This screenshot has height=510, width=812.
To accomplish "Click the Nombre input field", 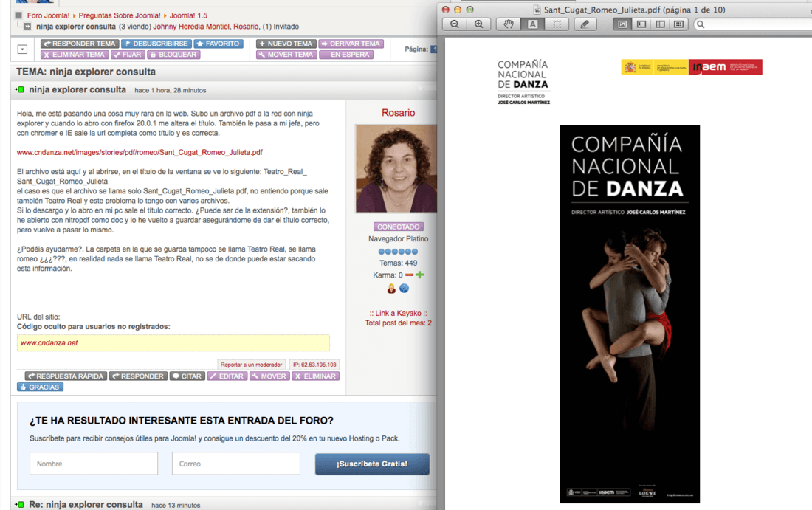I will coord(94,464).
